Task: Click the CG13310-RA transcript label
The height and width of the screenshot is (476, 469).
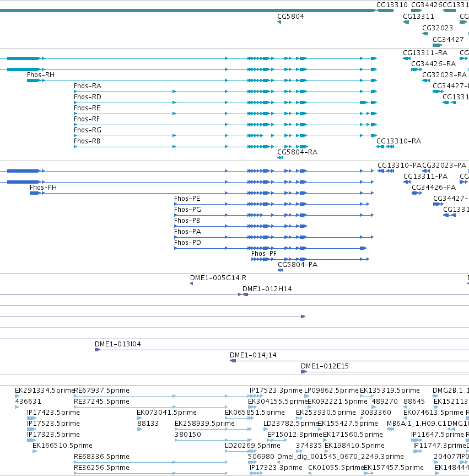Action: click(x=398, y=141)
